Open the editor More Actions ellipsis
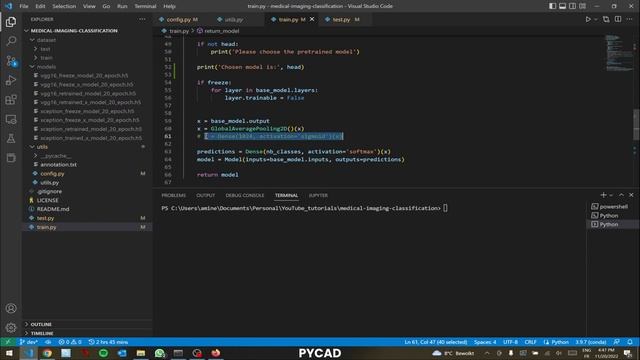Screen dimensions: 640x360 click(x=630, y=19)
